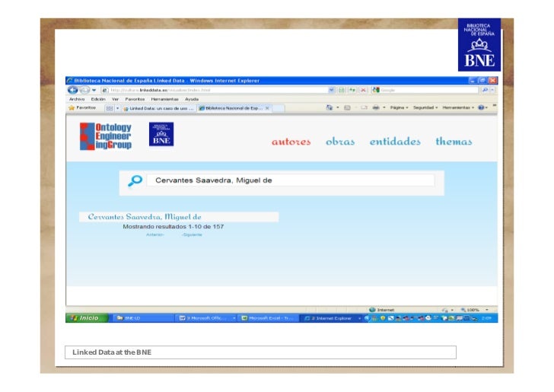Click the BNE logo on the web page
554x392 pixels.
(x=161, y=134)
